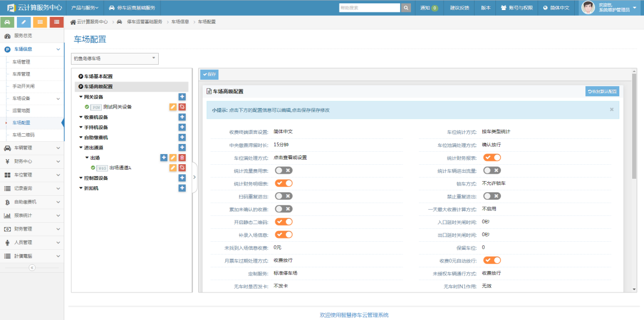Screen dimensions: 644x320
Task: Open 服务总览 in sidebar
Action: click(x=23, y=35)
